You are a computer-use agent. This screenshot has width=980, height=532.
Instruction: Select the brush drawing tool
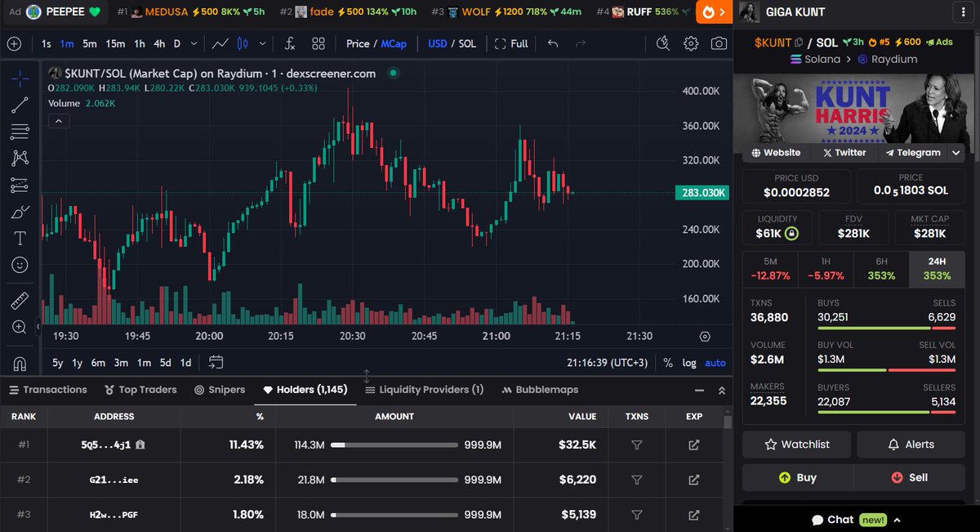[x=20, y=212]
